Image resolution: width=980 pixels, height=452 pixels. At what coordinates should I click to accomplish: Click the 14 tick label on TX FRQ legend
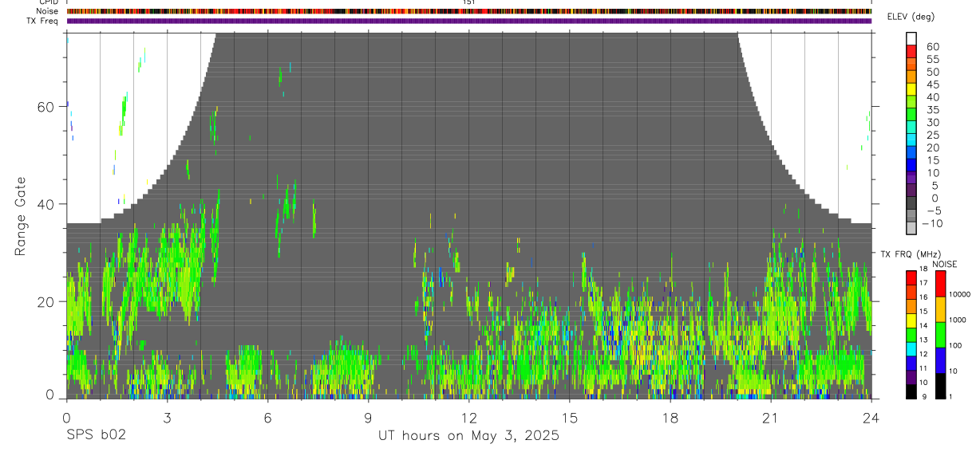click(x=923, y=325)
